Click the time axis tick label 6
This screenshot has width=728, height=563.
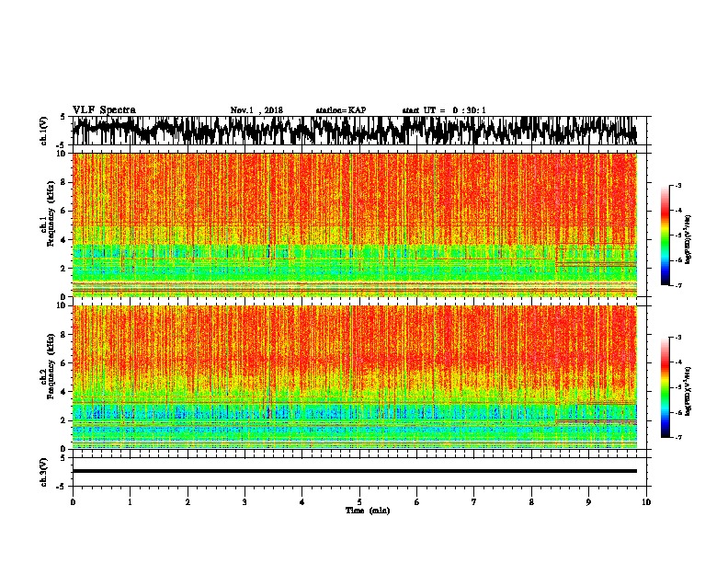tap(417, 502)
